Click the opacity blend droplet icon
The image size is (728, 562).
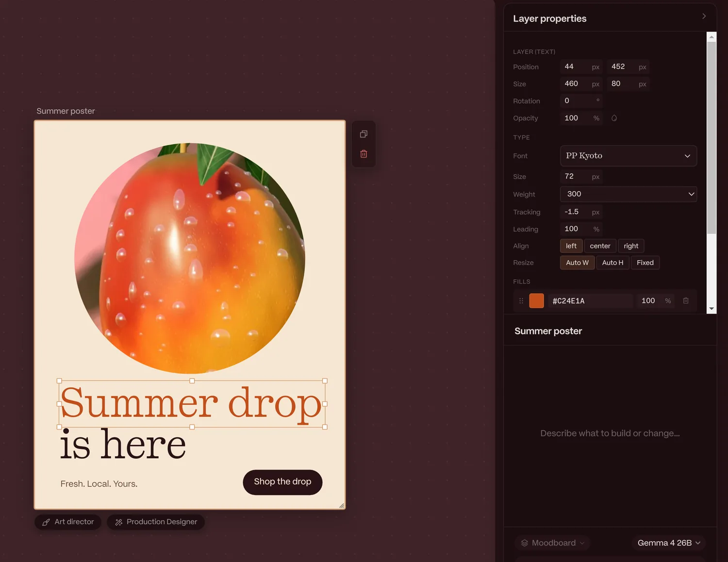pos(614,118)
